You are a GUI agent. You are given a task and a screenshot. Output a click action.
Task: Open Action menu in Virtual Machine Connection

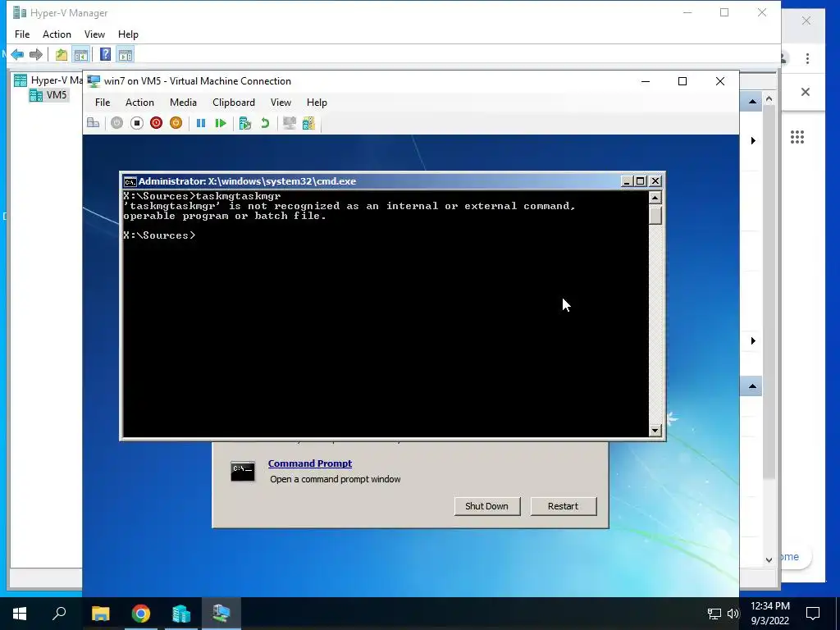click(139, 103)
